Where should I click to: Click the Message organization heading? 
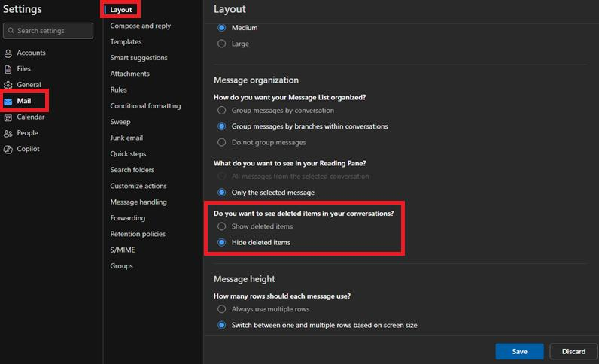coord(256,80)
